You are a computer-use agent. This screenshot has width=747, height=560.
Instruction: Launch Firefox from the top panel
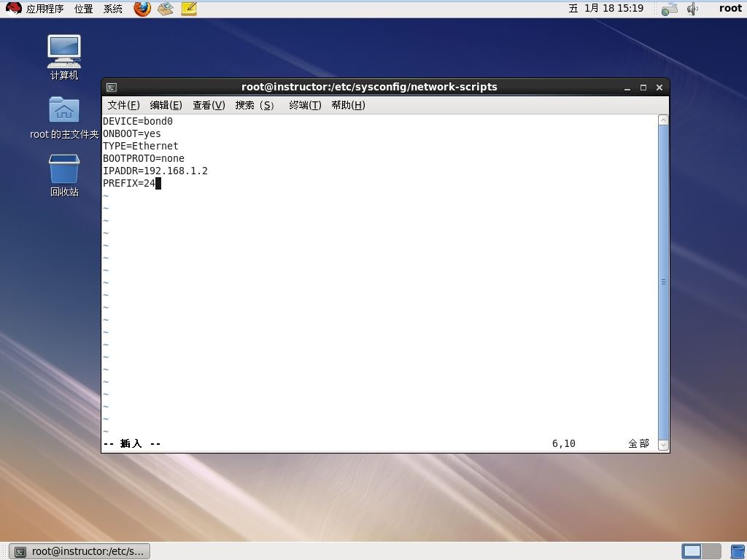click(142, 9)
